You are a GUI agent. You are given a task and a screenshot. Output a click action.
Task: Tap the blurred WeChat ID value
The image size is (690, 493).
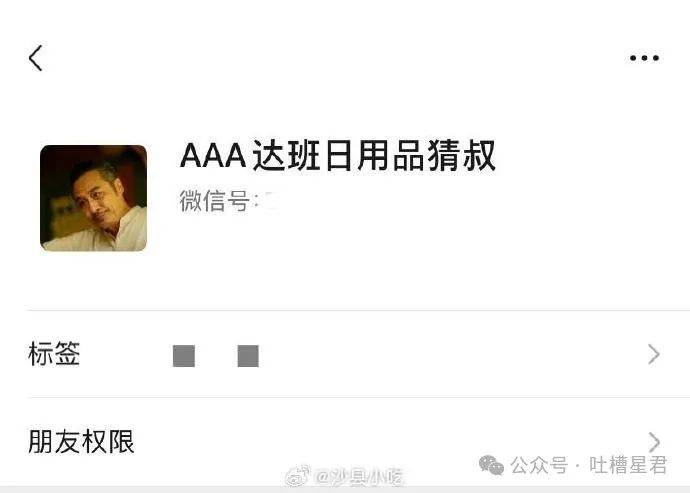(270, 202)
